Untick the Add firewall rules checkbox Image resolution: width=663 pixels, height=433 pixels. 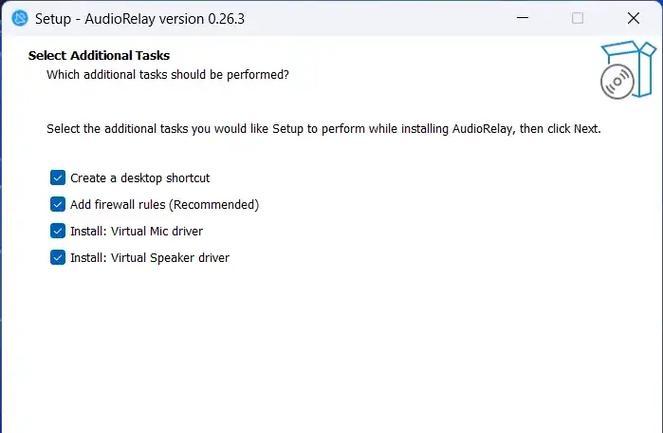tap(58, 204)
